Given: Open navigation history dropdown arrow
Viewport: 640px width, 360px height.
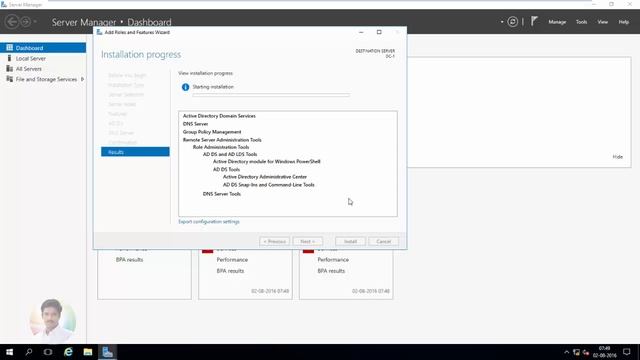Looking at the screenshot, I should coord(35,22).
